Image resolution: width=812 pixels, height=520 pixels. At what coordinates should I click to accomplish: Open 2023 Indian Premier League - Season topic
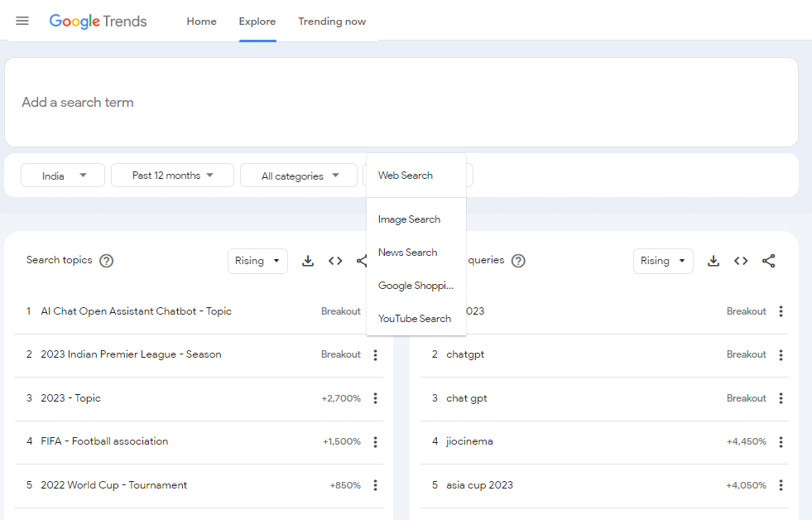click(x=131, y=354)
